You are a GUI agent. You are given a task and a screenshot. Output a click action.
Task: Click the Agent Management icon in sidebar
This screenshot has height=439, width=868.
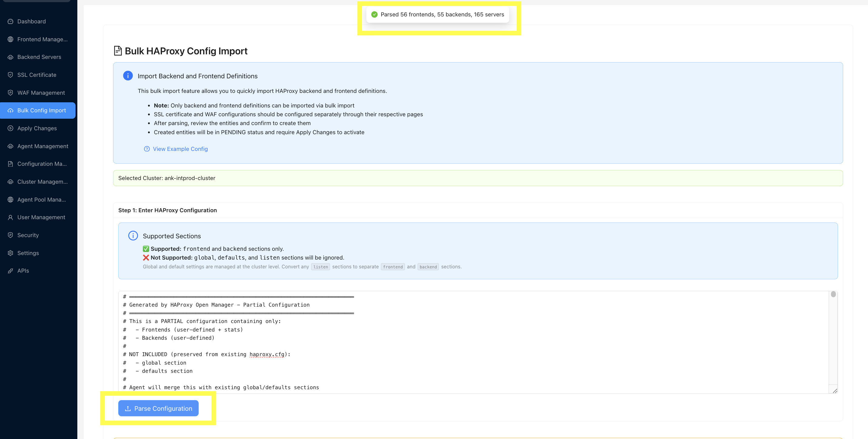coord(10,146)
